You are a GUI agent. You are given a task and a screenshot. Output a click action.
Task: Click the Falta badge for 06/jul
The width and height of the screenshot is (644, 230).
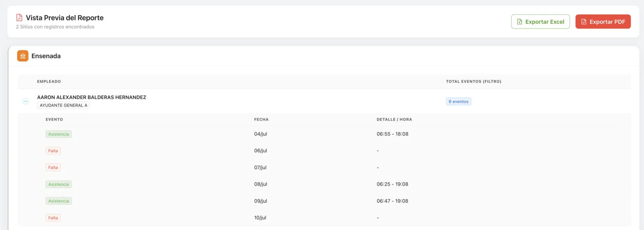point(53,151)
